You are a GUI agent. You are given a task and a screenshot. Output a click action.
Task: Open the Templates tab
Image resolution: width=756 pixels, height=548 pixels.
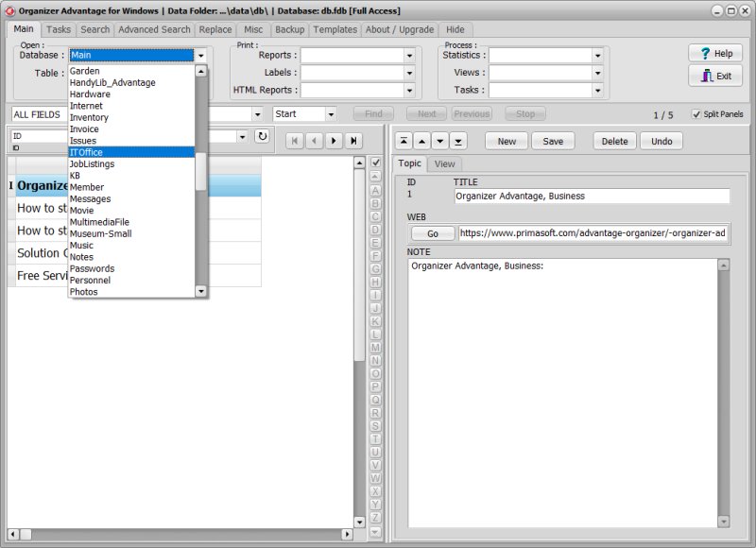coord(335,29)
